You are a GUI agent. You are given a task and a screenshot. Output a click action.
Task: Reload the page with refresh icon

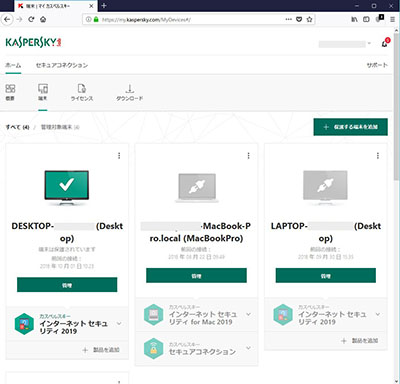(31, 19)
